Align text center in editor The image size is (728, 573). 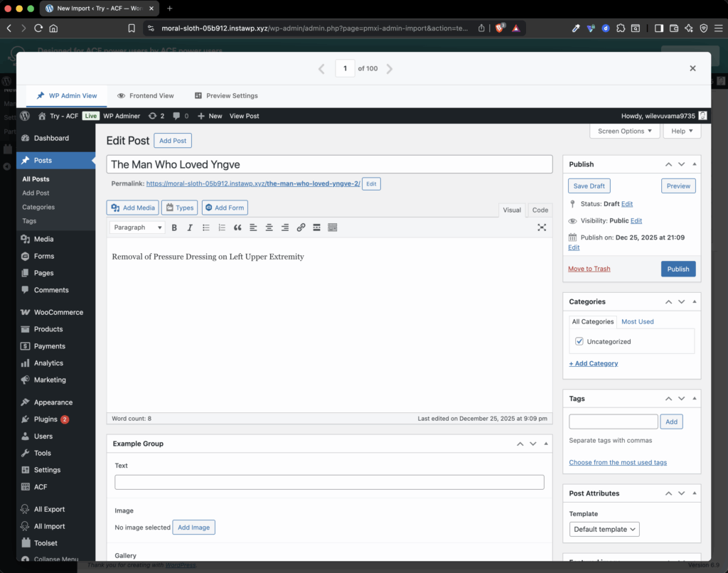click(x=269, y=227)
